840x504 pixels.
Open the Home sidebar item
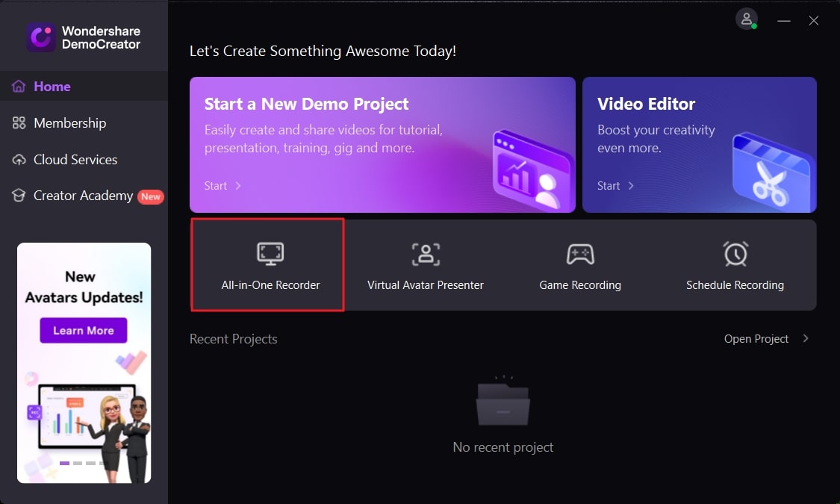click(84, 86)
